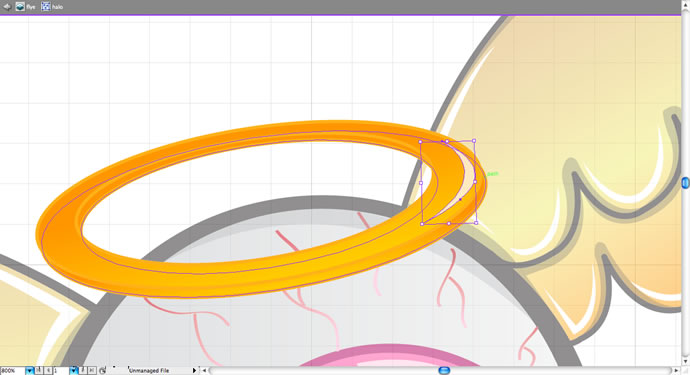Go to last artboard button
Screen dimensions: 690x375
click(x=92, y=371)
